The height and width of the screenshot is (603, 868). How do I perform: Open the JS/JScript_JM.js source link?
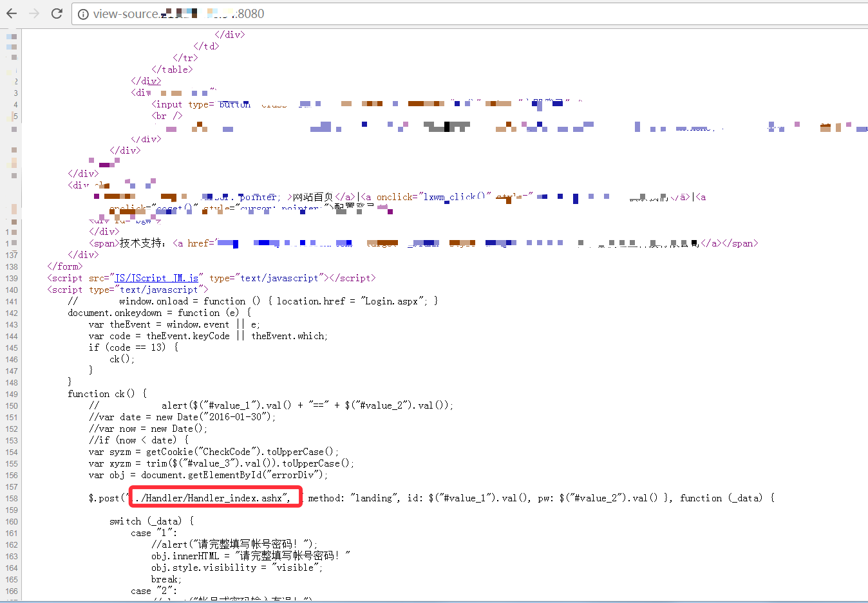tap(156, 278)
